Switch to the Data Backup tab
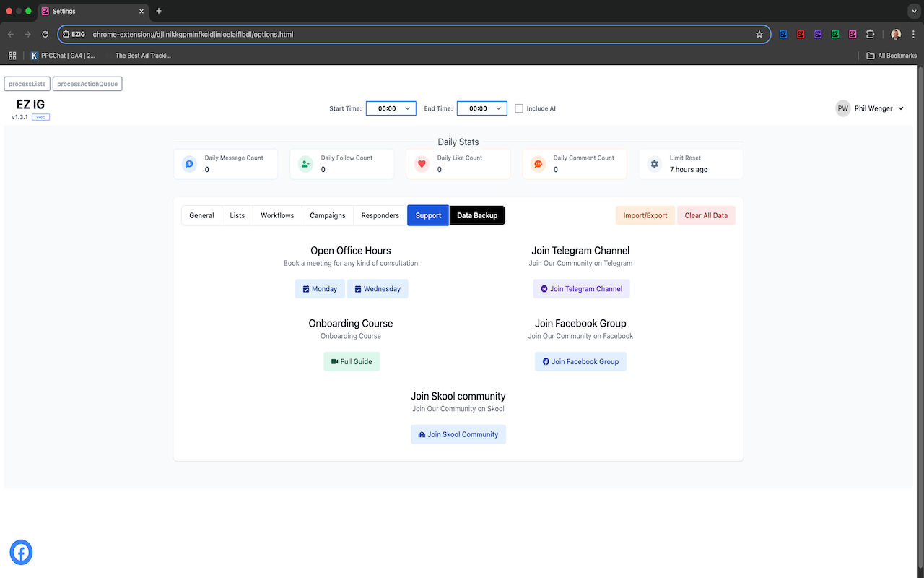Screen dimensions: 924x578 tap(476, 215)
